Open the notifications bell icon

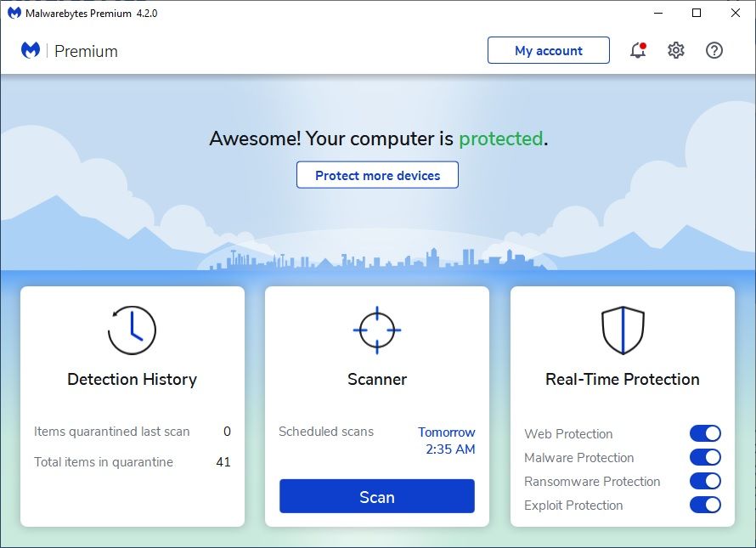tap(636, 50)
